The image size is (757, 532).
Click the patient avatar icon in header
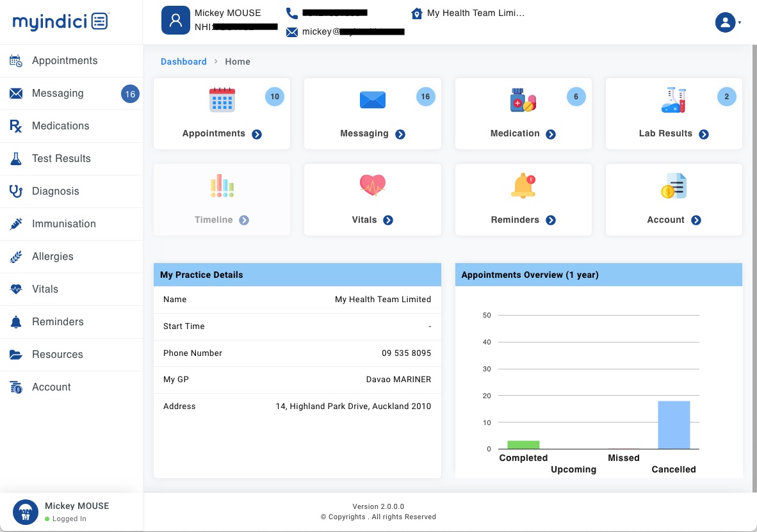click(x=175, y=20)
